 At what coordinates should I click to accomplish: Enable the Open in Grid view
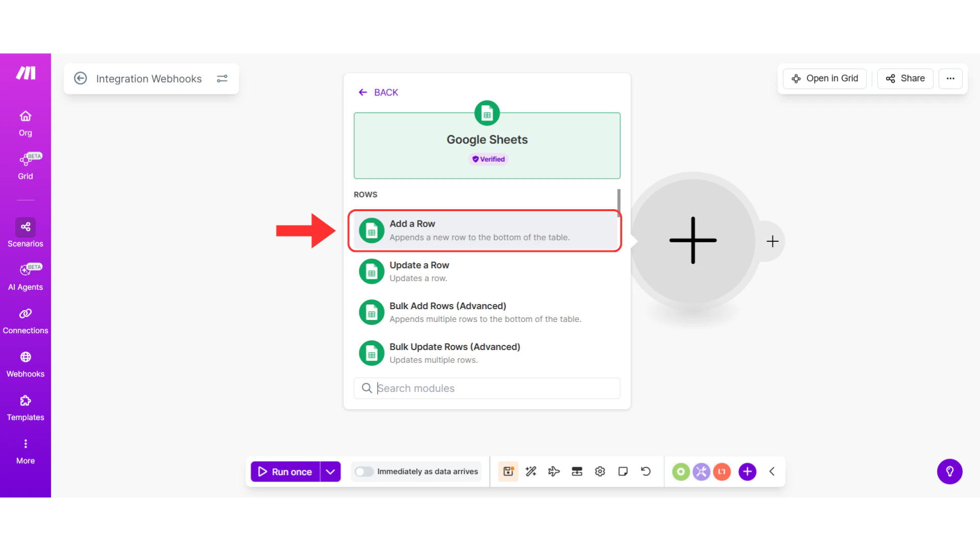[824, 79]
